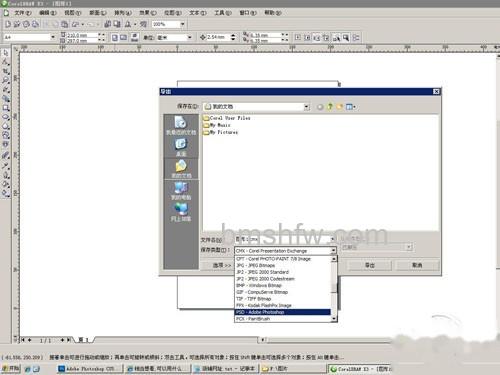Select the Zoom tool in the toolbox
Viewport: 500px width, 375px height.
(x=6, y=80)
